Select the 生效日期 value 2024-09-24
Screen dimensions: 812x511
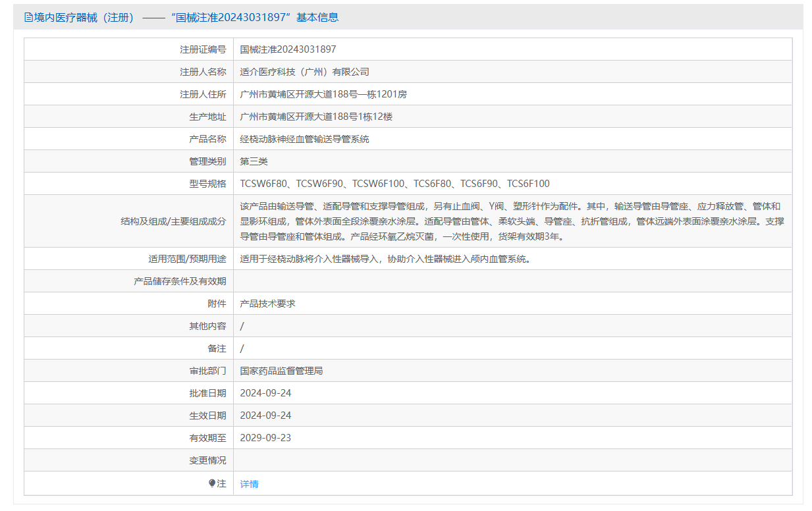coord(265,416)
